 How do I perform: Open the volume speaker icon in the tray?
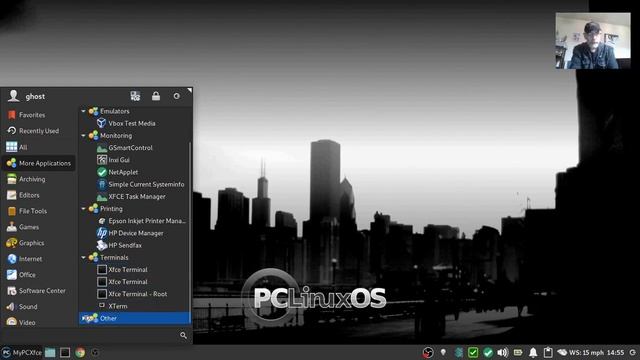click(x=503, y=352)
